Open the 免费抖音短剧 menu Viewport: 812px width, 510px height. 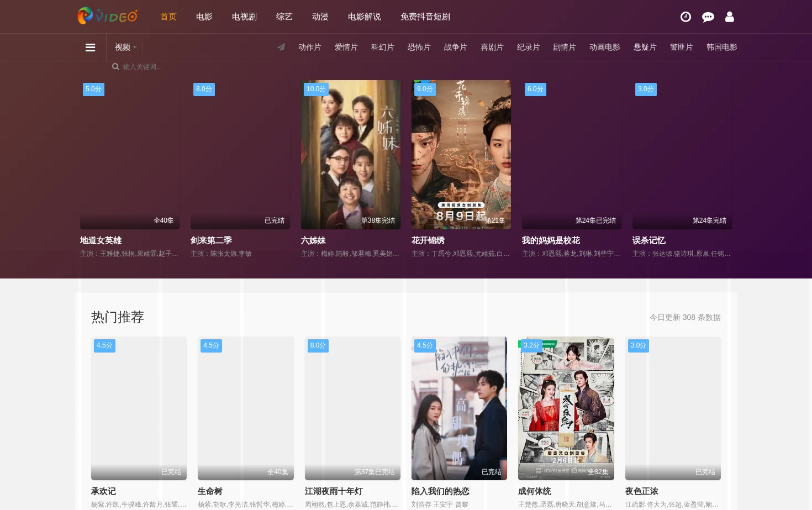click(425, 17)
